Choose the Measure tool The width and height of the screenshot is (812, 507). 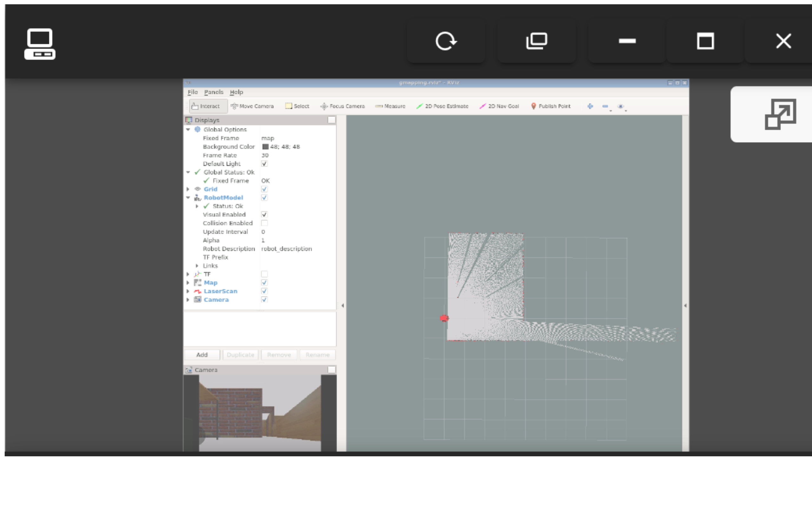390,106
